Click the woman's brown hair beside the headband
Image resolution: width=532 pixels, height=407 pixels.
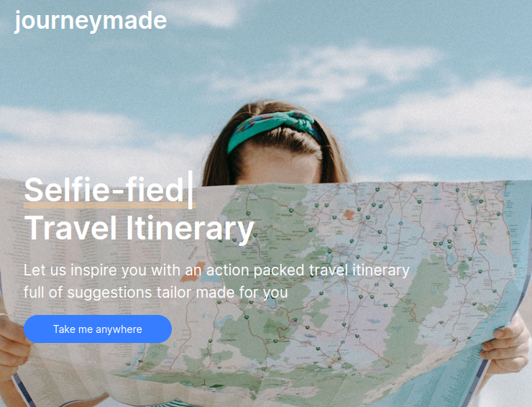click(x=219, y=160)
